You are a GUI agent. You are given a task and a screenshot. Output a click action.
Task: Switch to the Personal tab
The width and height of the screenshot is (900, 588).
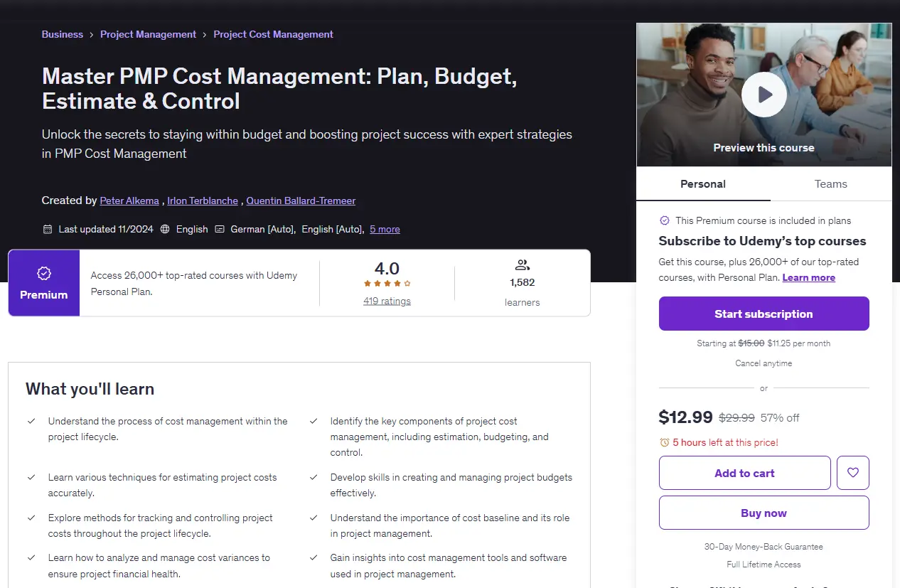(703, 183)
